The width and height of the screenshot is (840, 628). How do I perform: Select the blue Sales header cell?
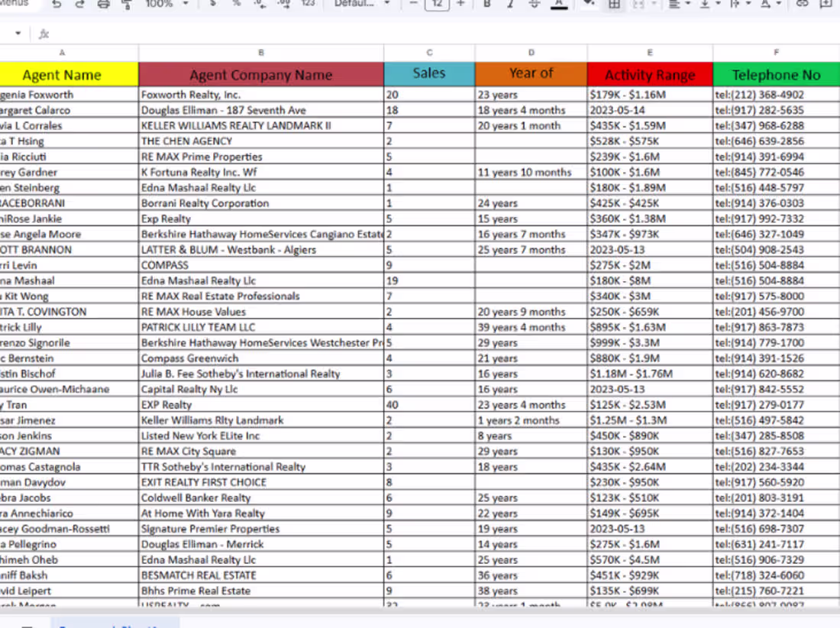[429, 74]
